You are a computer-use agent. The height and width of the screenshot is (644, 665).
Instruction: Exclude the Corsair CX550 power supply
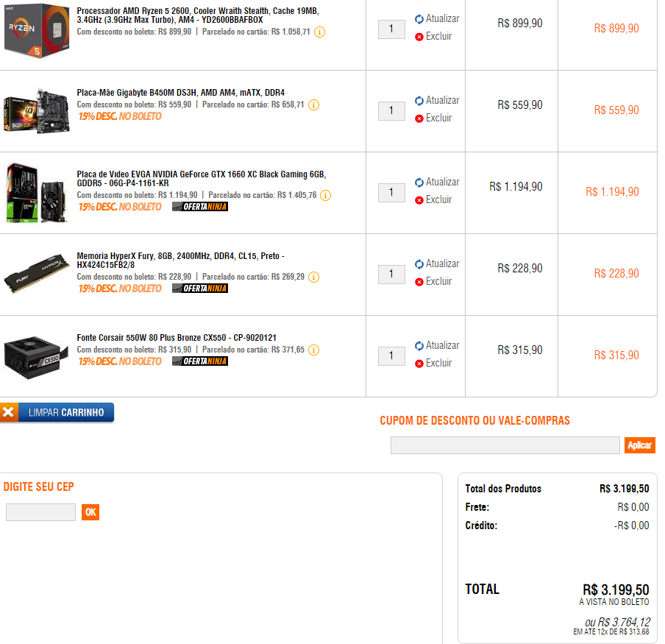433,363
